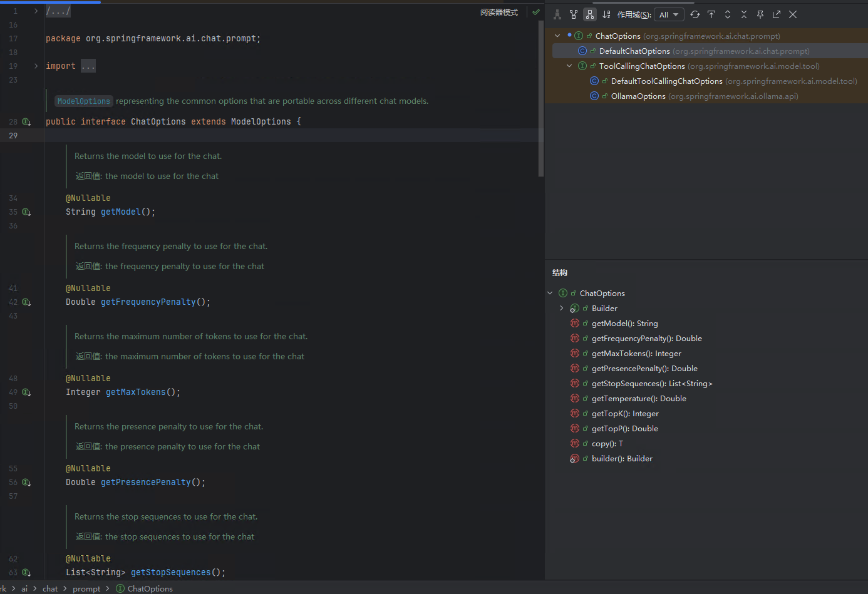Screen dimensions: 868x594
Task: Collapse ChatOptions node in structure panel
Action: click(x=550, y=293)
